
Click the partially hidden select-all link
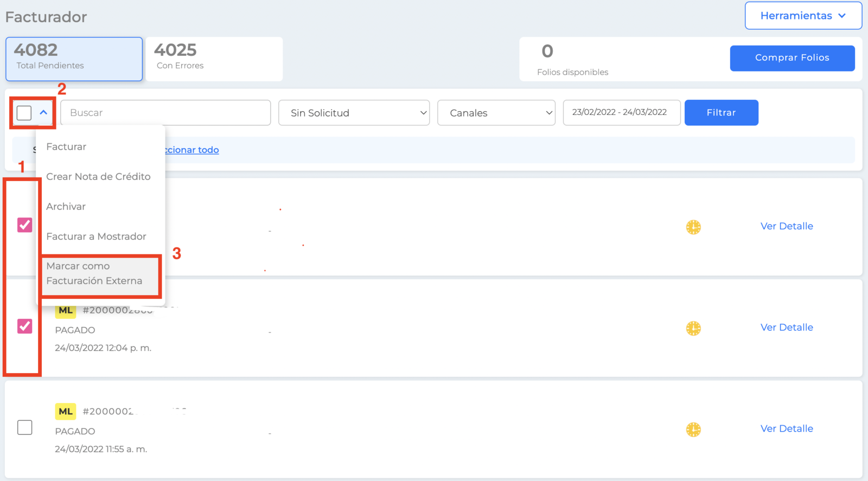(192, 150)
